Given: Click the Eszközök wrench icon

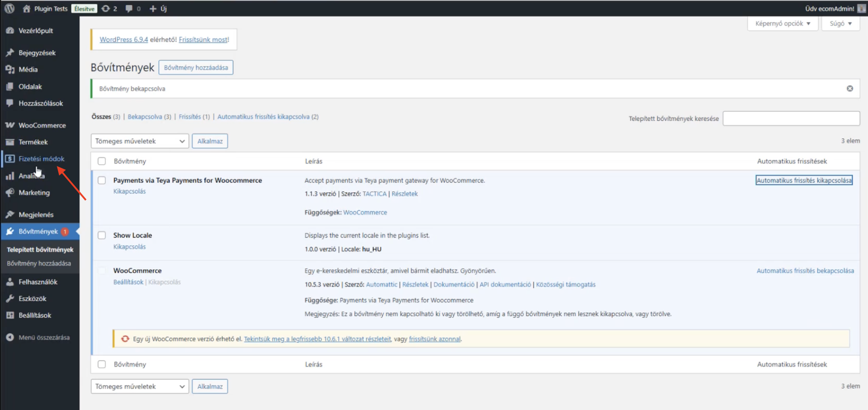Looking at the screenshot, I should pos(10,299).
